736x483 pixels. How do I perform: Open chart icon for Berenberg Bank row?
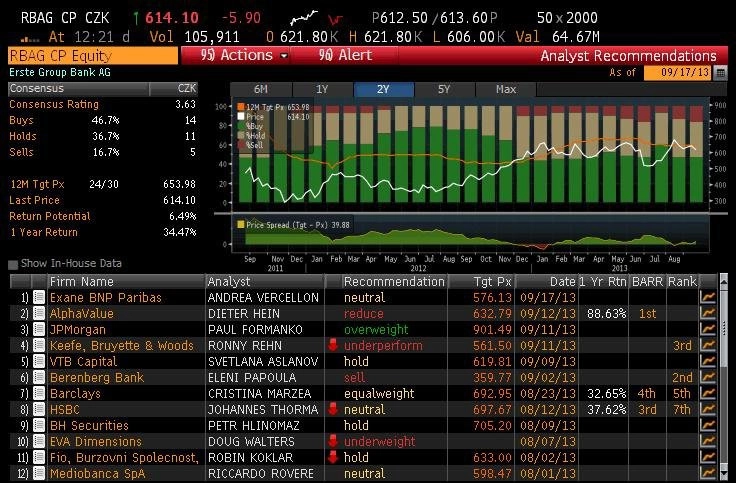pos(708,377)
